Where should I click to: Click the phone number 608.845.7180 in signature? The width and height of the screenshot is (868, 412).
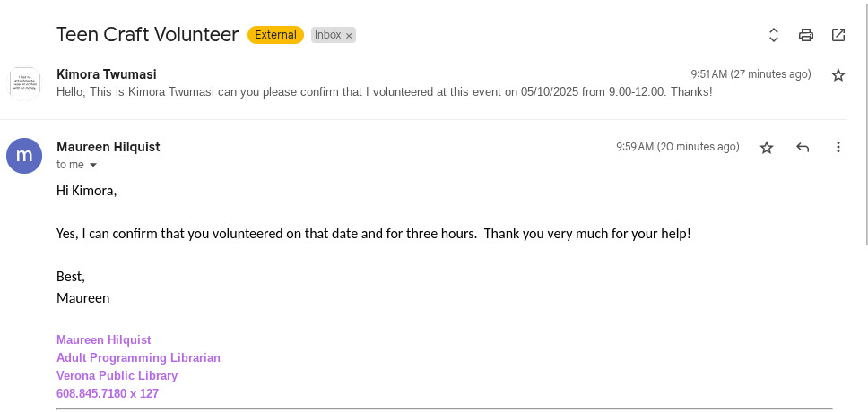[x=91, y=393]
